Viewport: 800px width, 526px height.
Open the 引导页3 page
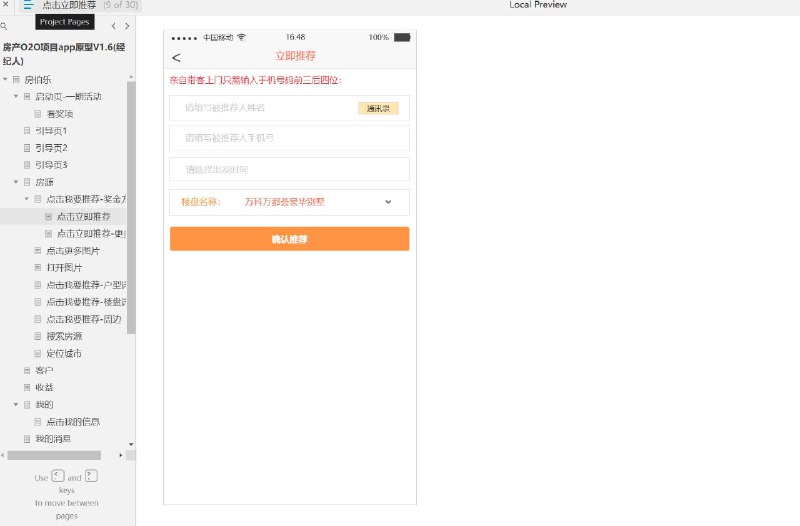coord(51,165)
